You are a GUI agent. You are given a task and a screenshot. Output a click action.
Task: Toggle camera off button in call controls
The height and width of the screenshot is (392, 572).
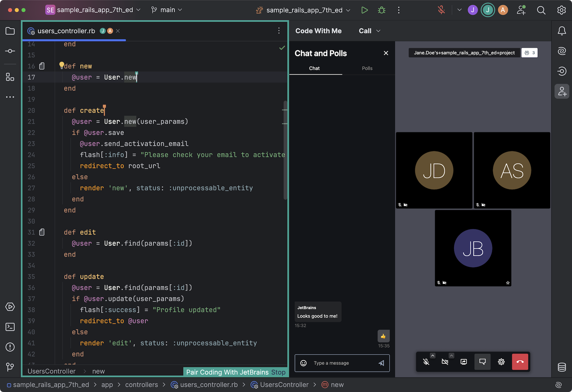coord(445,362)
